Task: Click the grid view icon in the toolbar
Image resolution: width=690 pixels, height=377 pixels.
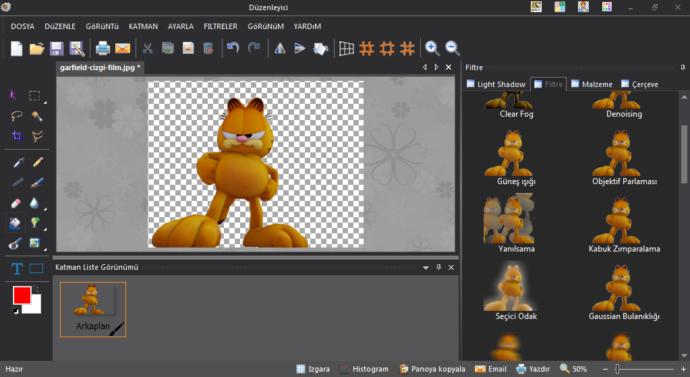Action: point(347,48)
